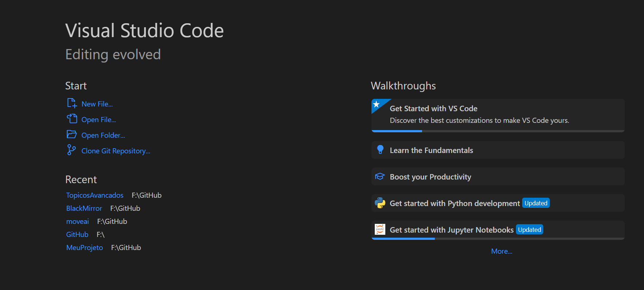Click the New File page icon

(x=72, y=103)
